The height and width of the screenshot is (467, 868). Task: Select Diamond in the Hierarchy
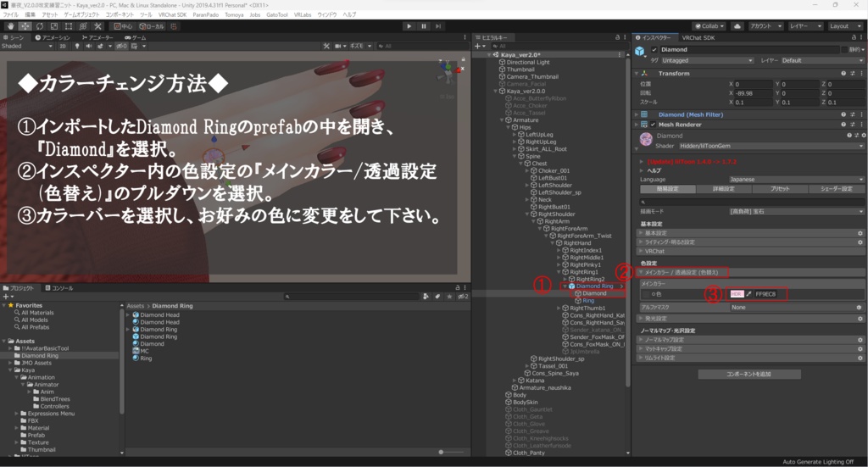click(x=594, y=293)
